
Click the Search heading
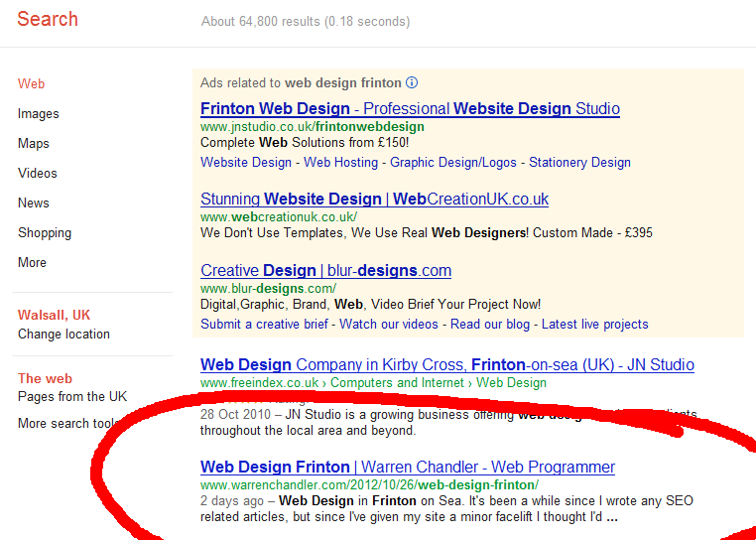[x=48, y=19]
